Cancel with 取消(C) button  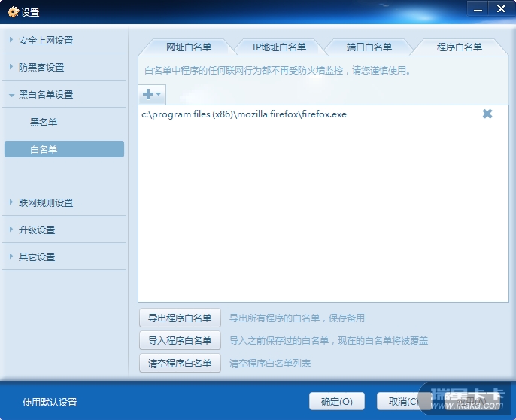(x=403, y=401)
